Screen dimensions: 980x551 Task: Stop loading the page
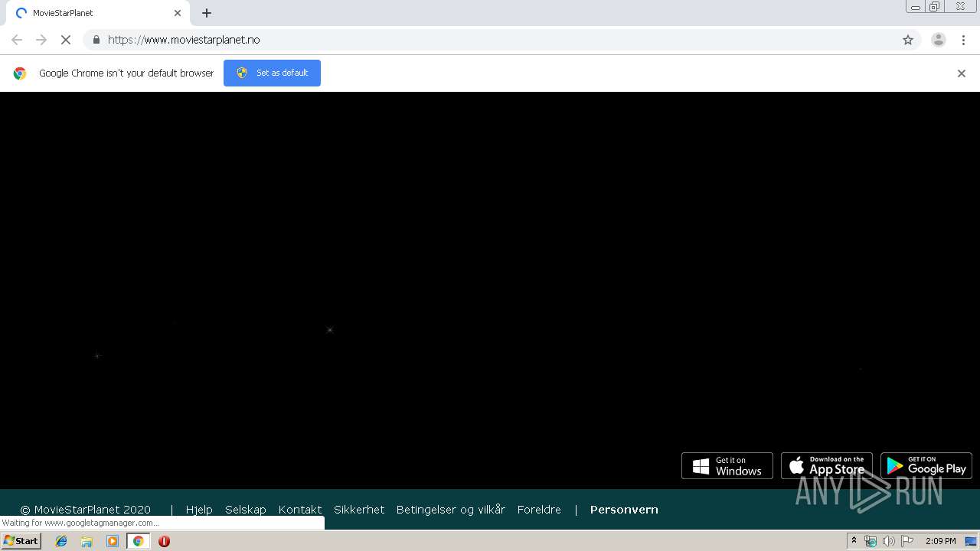coord(66,40)
